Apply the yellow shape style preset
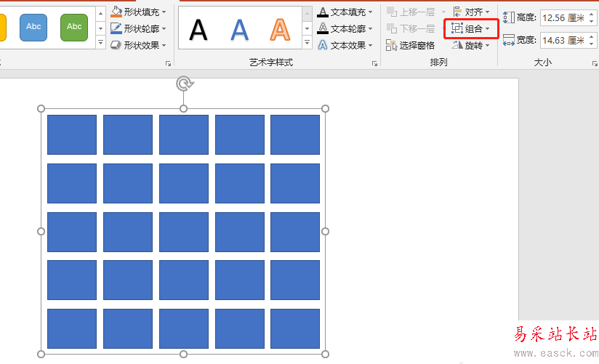Screen dimensions: 599x364 click(3, 28)
